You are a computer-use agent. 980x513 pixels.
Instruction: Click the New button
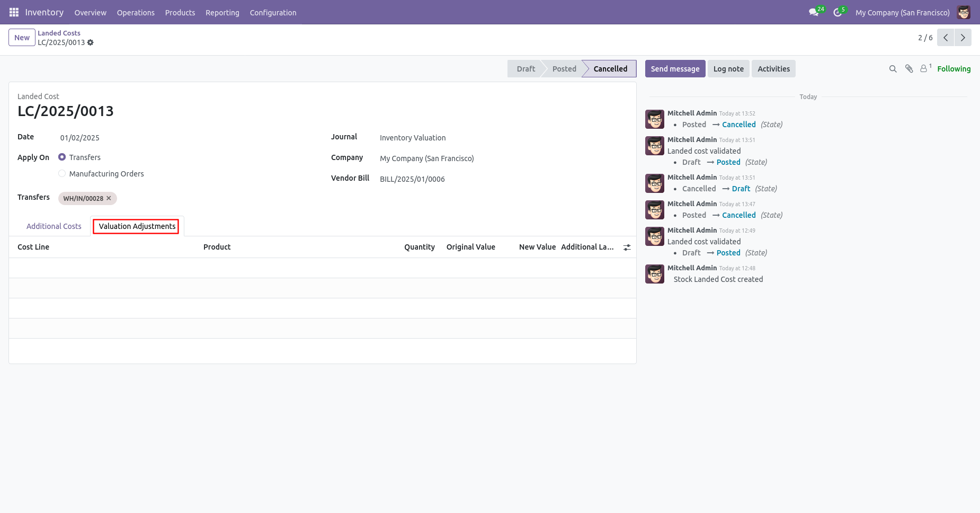click(22, 38)
